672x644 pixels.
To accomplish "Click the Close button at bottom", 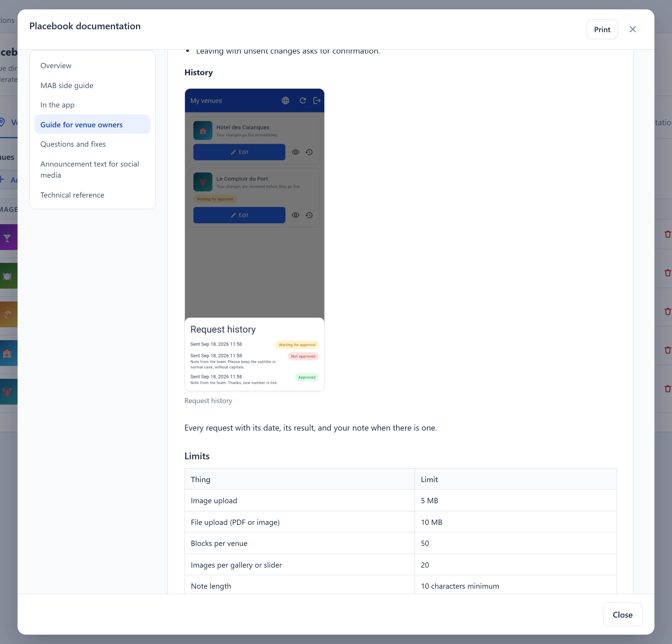I will (x=622, y=614).
